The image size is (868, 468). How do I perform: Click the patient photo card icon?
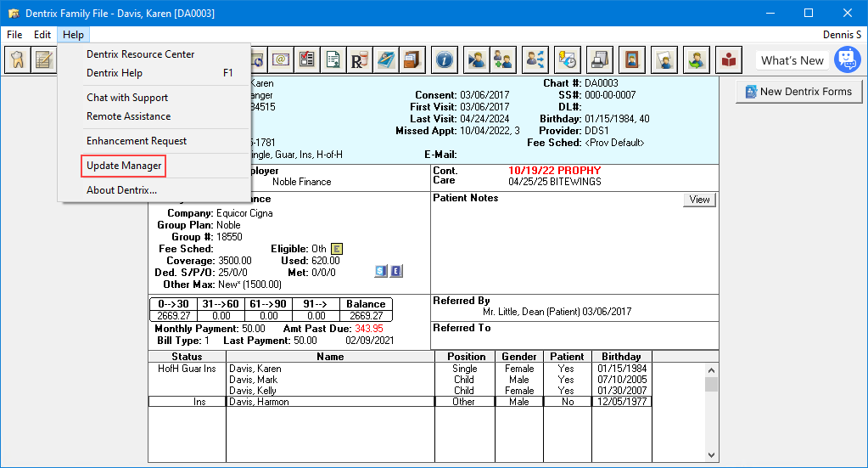point(664,59)
